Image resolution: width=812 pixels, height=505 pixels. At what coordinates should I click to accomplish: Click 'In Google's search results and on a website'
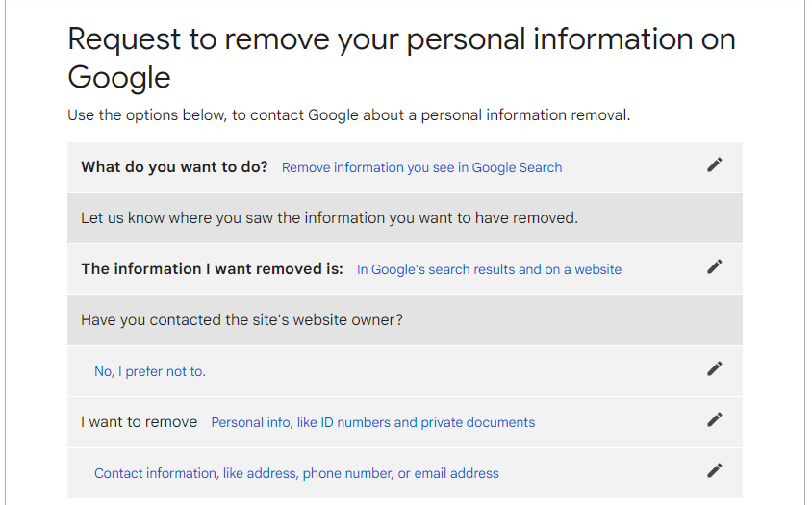[x=489, y=270]
